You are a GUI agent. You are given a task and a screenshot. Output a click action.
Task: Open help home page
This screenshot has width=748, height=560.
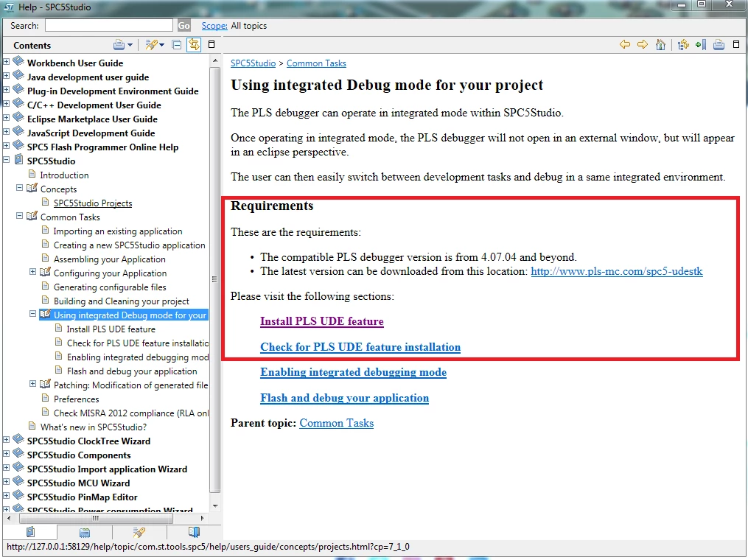[660, 44]
